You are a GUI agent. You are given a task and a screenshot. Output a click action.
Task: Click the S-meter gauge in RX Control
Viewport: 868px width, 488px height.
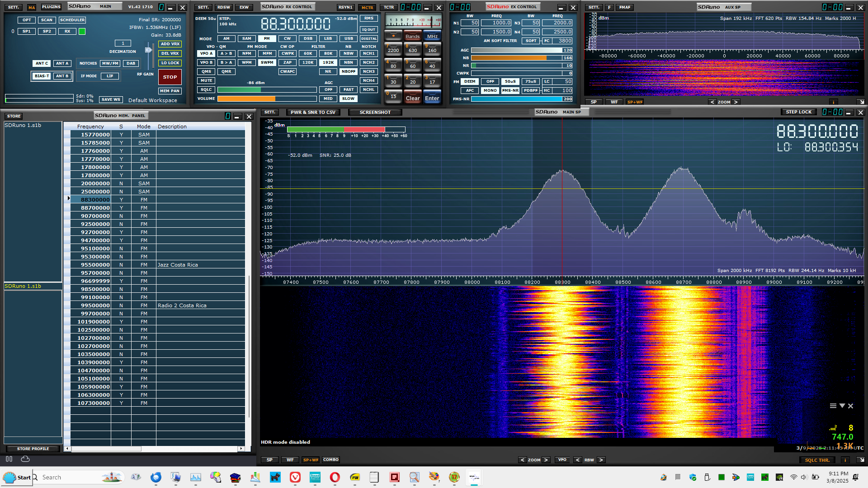(413, 21)
